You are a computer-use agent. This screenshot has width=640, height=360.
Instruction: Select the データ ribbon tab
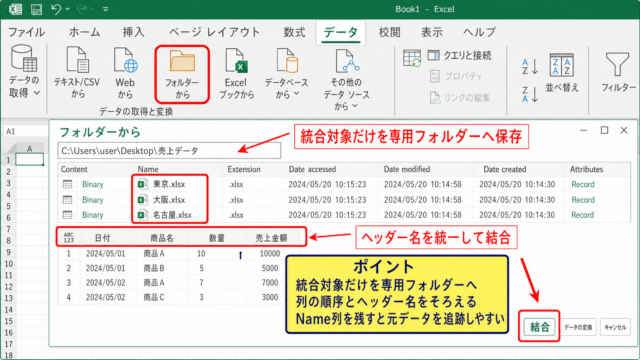coord(340,32)
